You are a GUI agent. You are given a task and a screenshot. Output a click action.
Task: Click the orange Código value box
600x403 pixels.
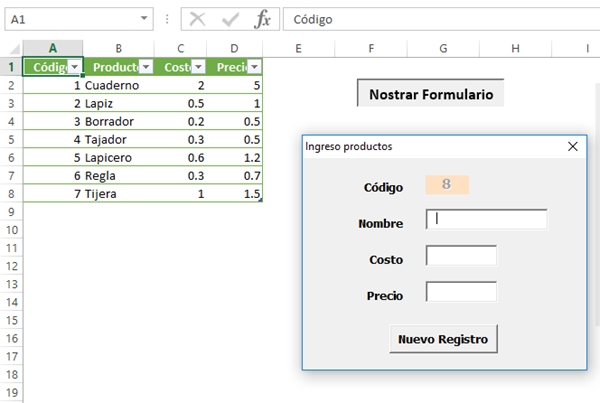pyautogui.click(x=447, y=185)
